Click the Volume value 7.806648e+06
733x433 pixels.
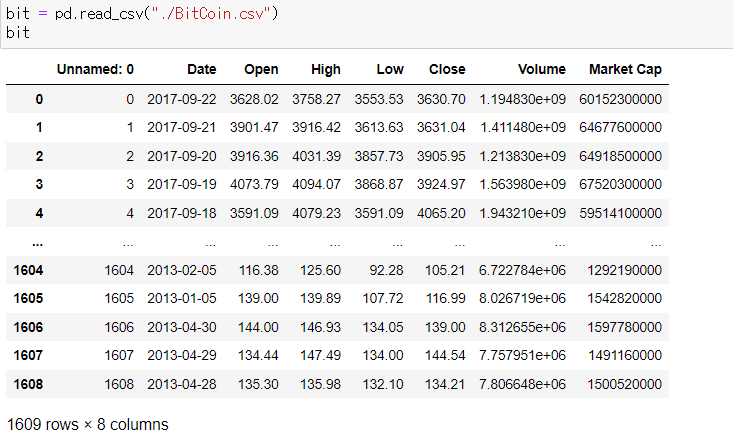pos(523,384)
